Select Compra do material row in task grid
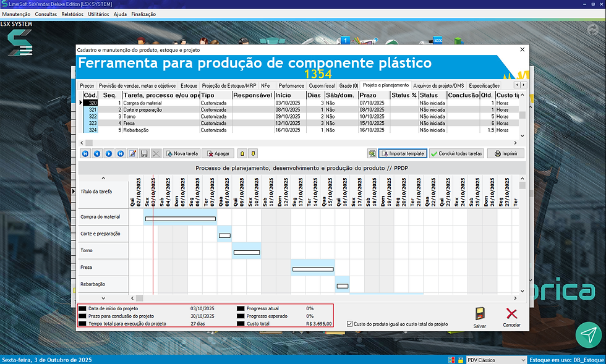The width and height of the screenshot is (606, 364). [299, 103]
